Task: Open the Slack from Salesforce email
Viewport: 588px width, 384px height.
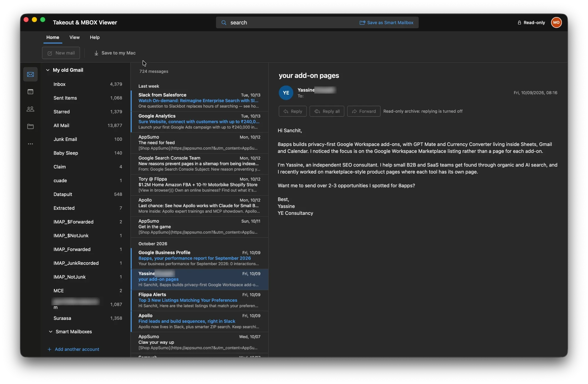Action: tap(199, 101)
